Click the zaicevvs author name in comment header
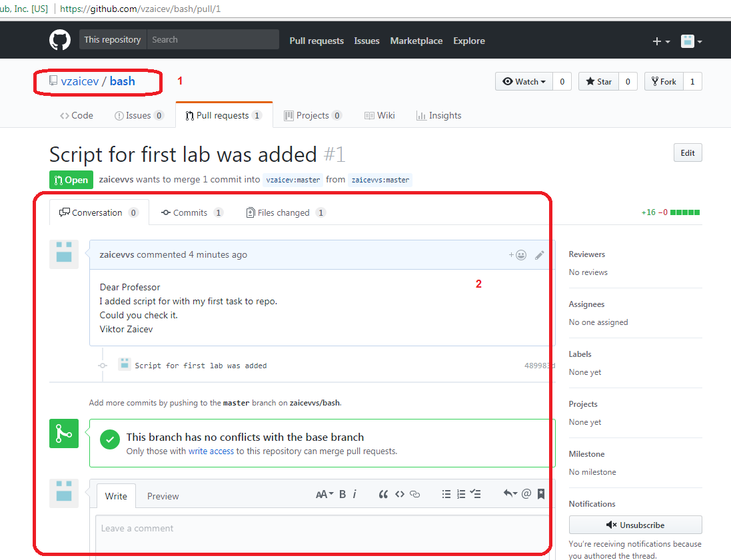Image resolution: width=731 pixels, height=560 pixels. point(117,255)
